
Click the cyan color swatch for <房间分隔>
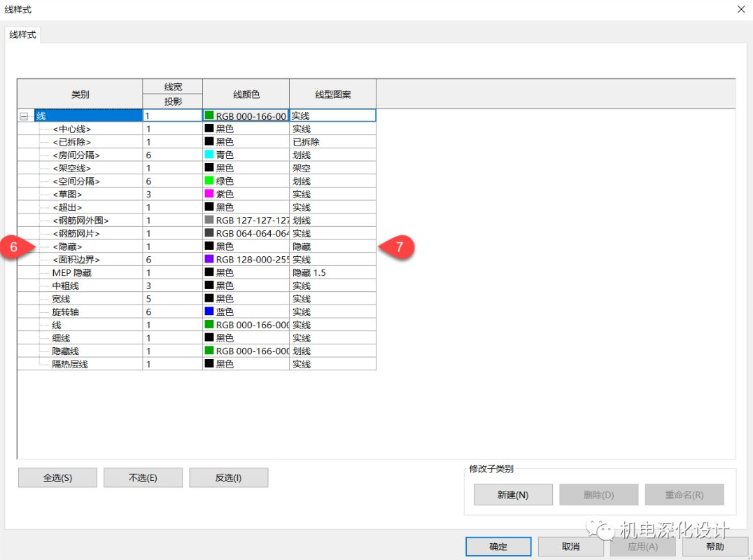pyautogui.click(x=209, y=155)
